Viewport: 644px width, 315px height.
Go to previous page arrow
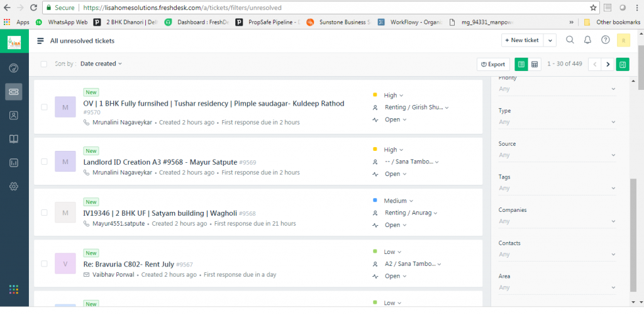coord(595,64)
